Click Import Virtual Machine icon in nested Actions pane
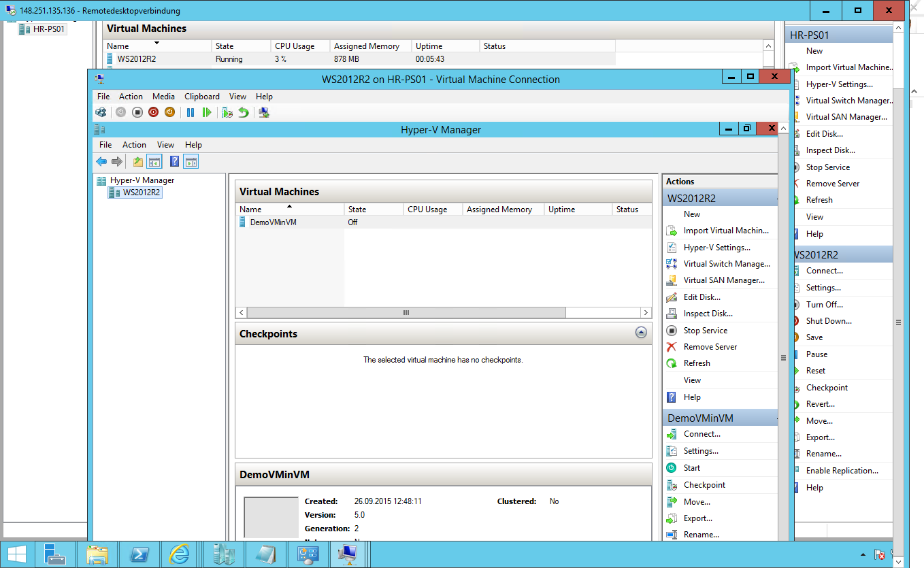Screen dimensions: 924x568 672,231
